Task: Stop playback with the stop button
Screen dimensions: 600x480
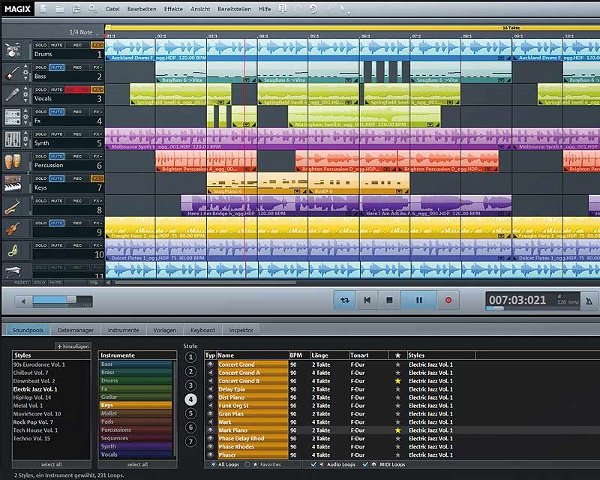Action: [389, 300]
